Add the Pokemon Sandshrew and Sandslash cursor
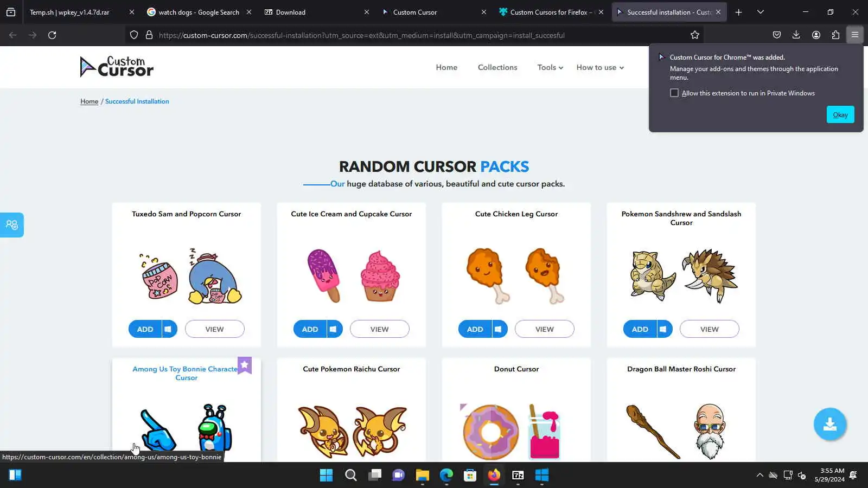The width and height of the screenshot is (868, 488). 640,329
